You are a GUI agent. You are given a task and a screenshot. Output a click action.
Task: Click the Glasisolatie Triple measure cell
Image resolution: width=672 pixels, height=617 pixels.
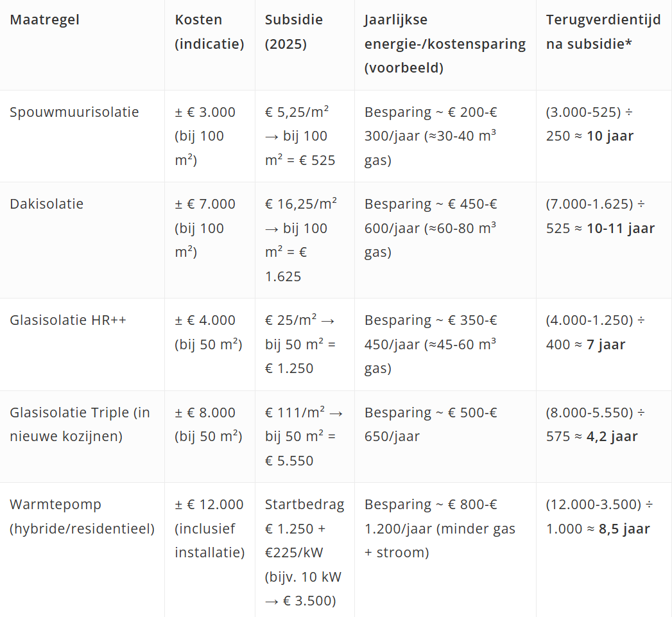[80, 424]
